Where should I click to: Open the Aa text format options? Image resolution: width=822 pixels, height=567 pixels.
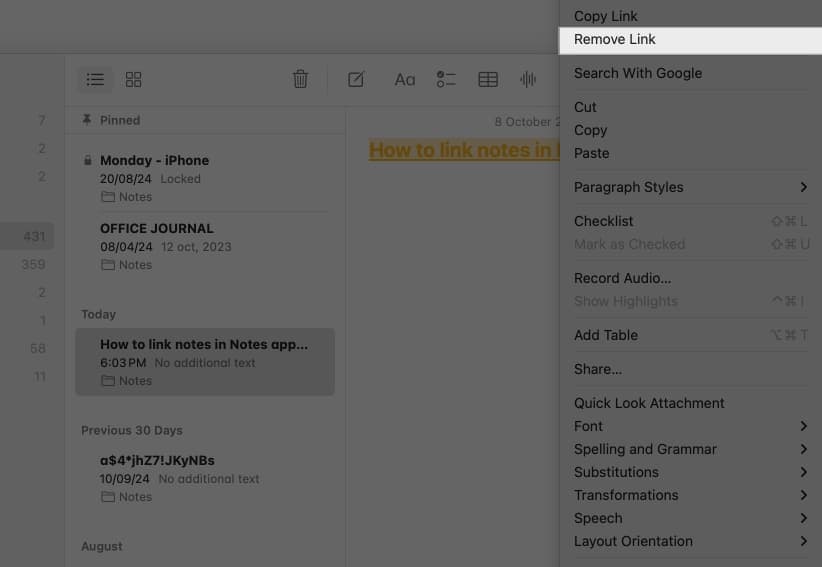[405, 80]
